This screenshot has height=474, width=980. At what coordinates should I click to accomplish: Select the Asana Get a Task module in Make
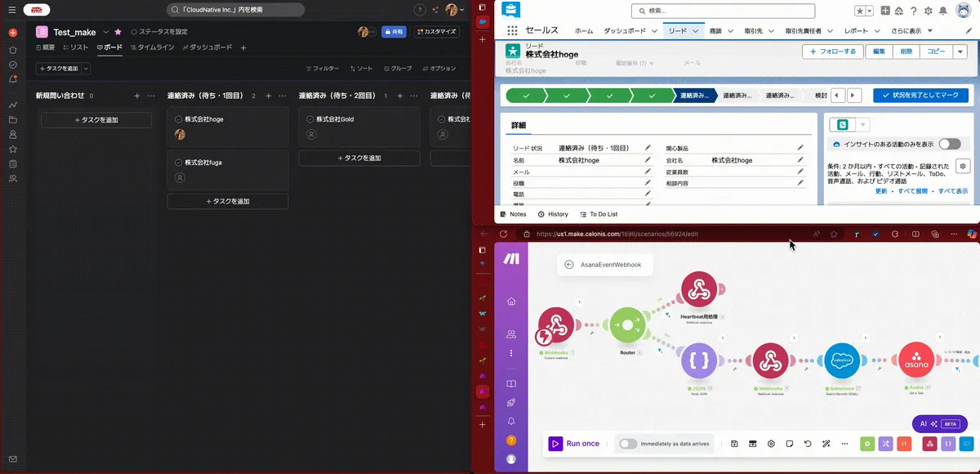(916, 360)
